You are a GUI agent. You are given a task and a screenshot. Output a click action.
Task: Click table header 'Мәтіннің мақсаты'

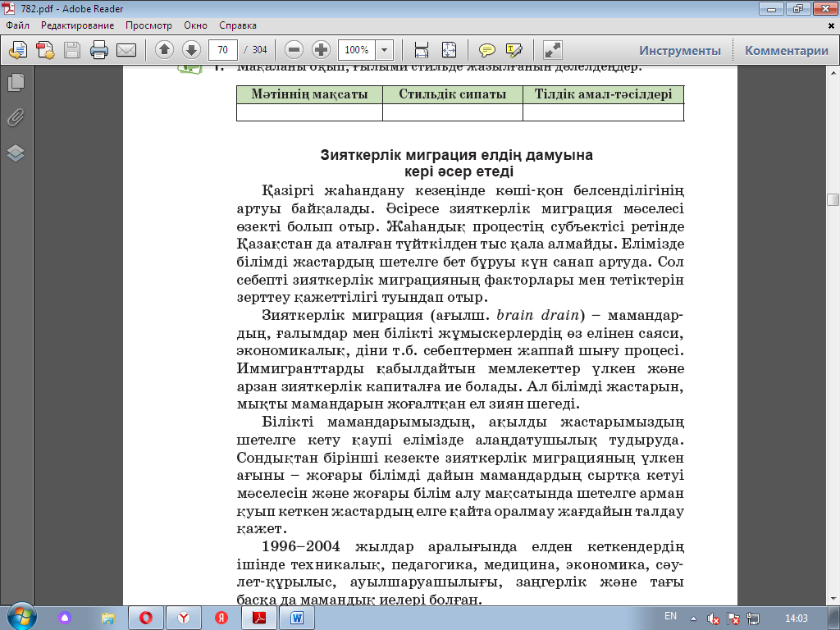(309, 94)
